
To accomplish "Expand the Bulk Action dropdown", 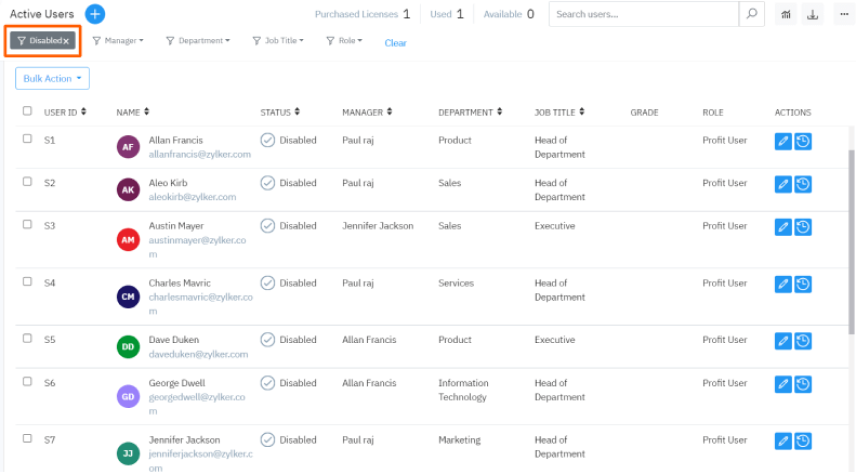I will 52,79.
